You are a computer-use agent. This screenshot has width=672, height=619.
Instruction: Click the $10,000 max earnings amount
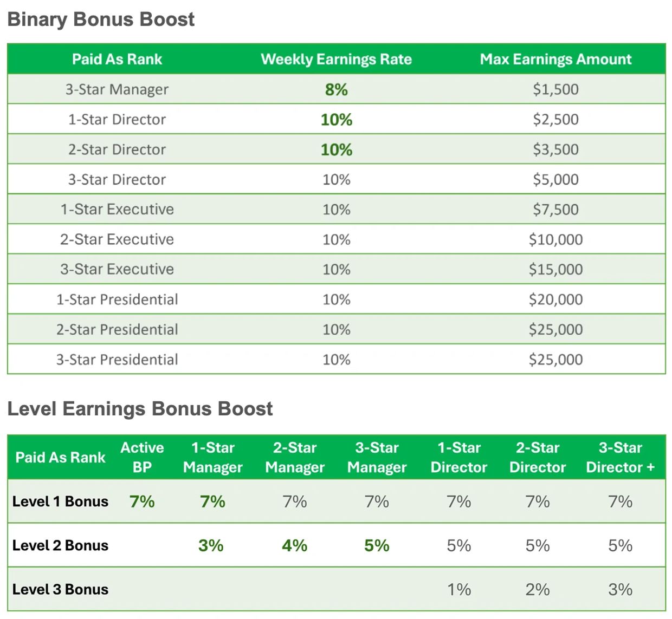pyautogui.click(x=555, y=239)
